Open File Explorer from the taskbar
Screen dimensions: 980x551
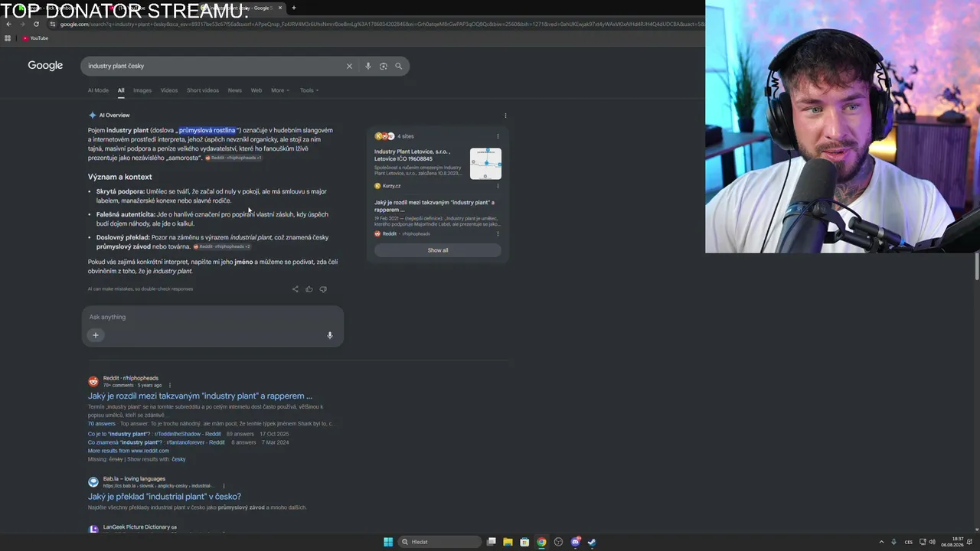[508, 542]
